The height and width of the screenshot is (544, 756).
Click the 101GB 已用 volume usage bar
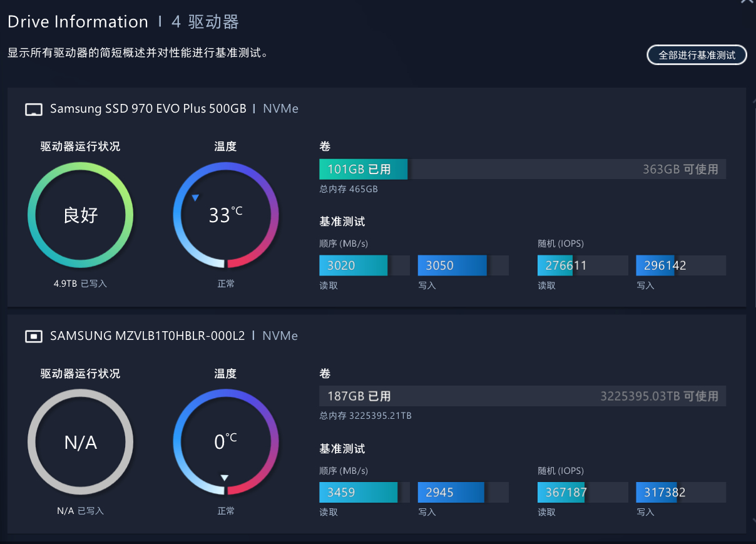(522, 169)
